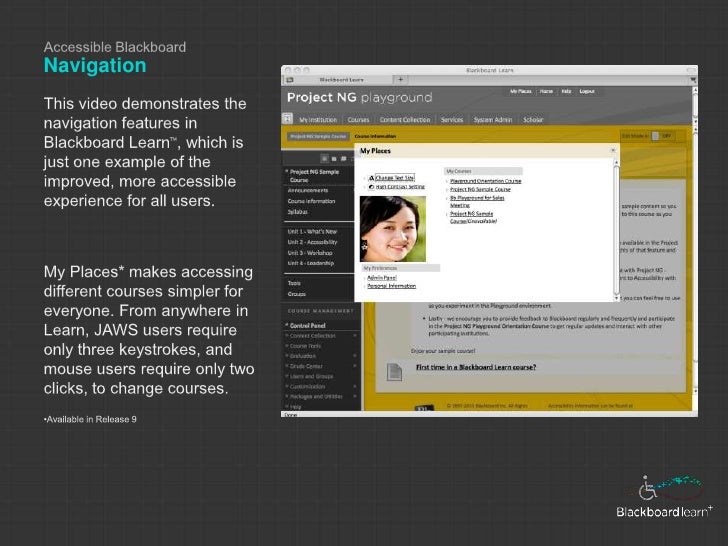This screenshot has height=546, width=728.
Task: Open Unit 4 - Leadership
Action: 311,263
